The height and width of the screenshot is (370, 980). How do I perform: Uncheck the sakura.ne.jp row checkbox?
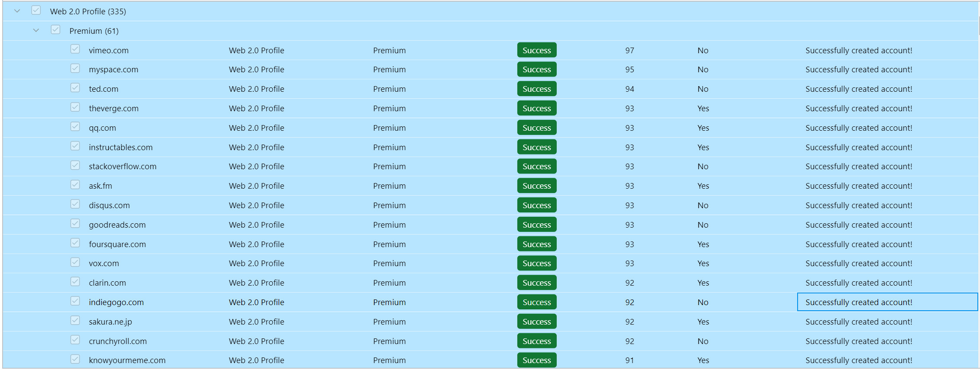75,321
